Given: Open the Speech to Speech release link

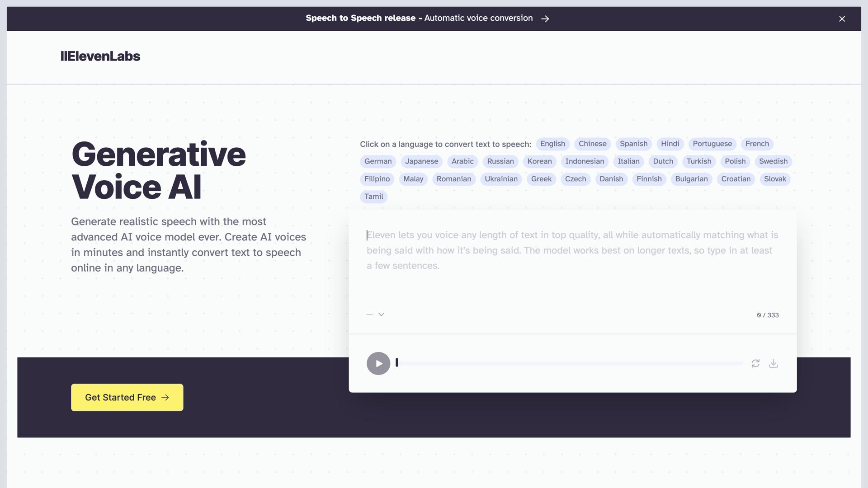Looking at the screenshot, I should 419,18.
